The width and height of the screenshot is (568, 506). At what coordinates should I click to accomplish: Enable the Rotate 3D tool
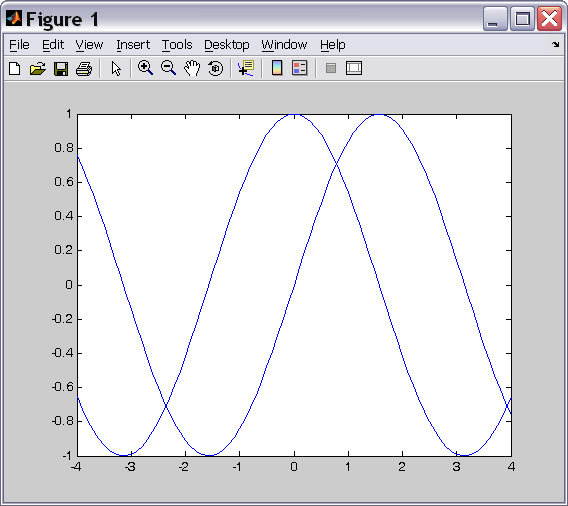pos(216,68)
